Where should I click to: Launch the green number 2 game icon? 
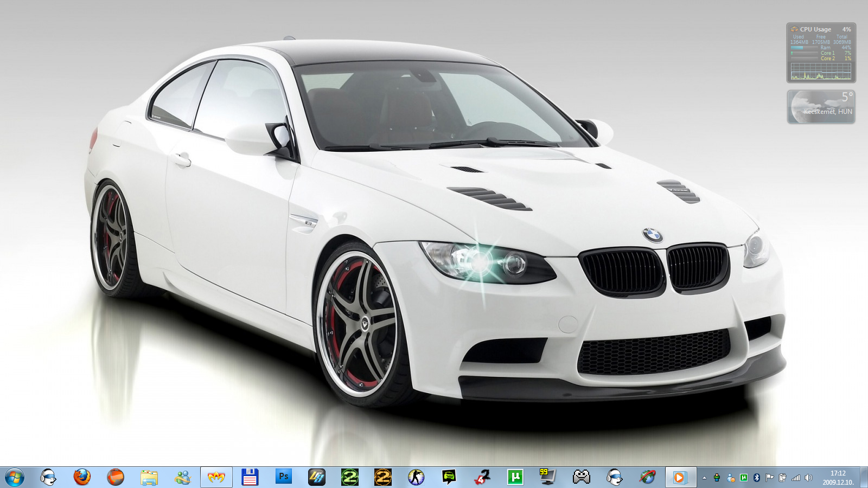pos(350,477)
